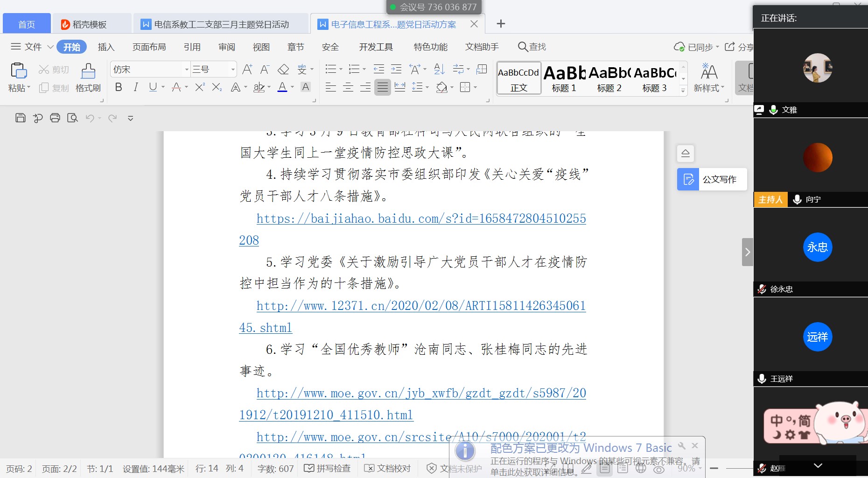This screenshot has width=868, height=478.
Task: Toggle Italic formatting
Action: [136, 87]
